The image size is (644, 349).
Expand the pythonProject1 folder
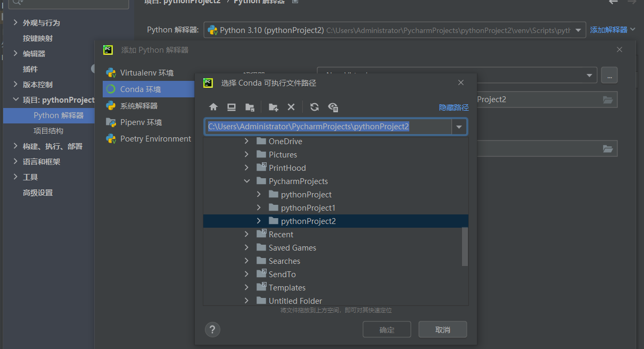259,208
